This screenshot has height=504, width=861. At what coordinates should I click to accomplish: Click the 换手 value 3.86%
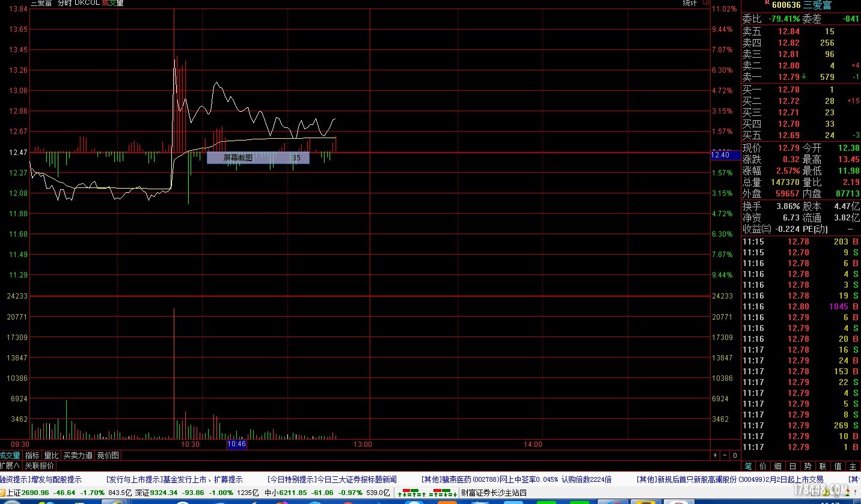point(788,205)
